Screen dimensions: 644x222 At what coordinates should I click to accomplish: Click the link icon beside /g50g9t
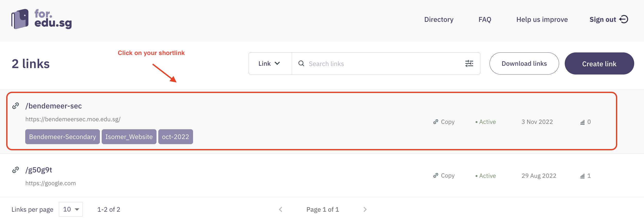[x=16, y=170]
